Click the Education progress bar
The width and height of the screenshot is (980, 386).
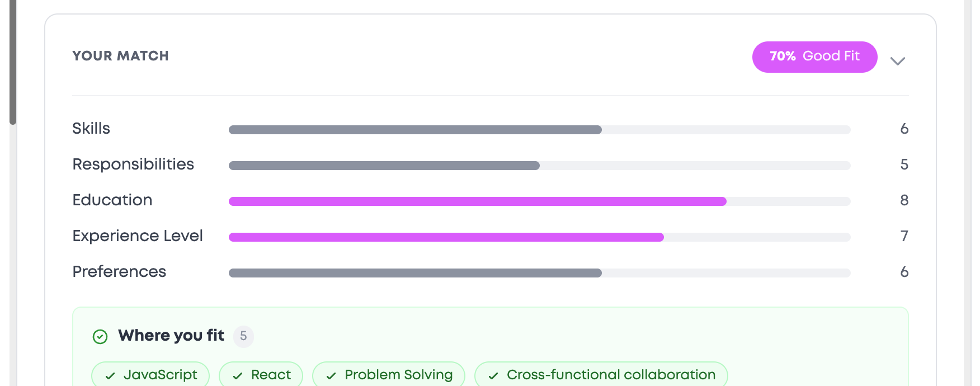(540, 201)
